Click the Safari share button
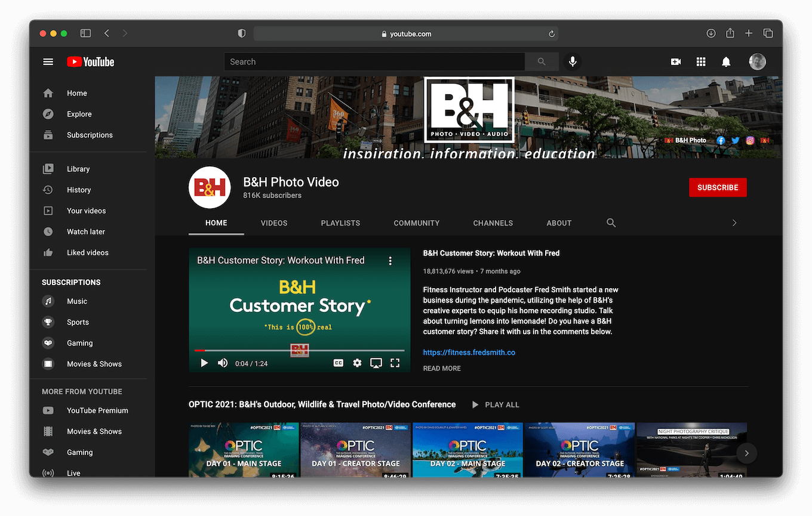Screen dimensions: 812x516 [730, 33]
